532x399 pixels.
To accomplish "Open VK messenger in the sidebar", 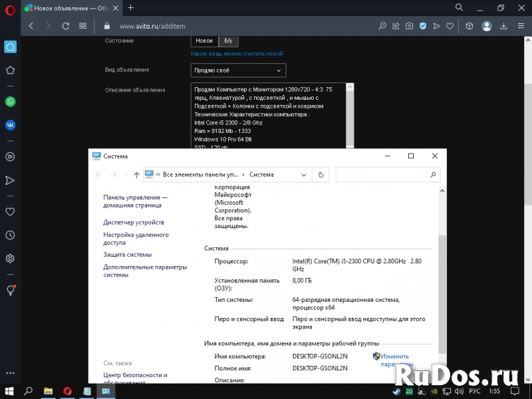I will (x=10, y=124).
